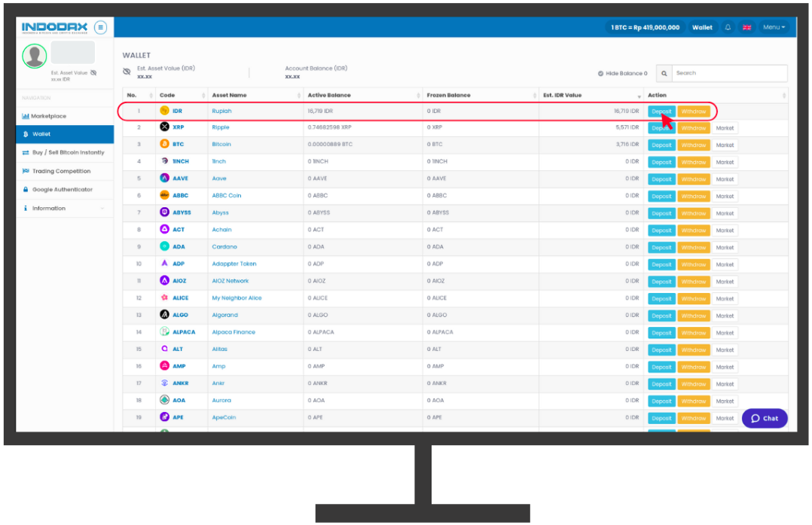812x525 pixels.
Task: Click the AAVE coin icon
Action: click(x=164, y=178)
